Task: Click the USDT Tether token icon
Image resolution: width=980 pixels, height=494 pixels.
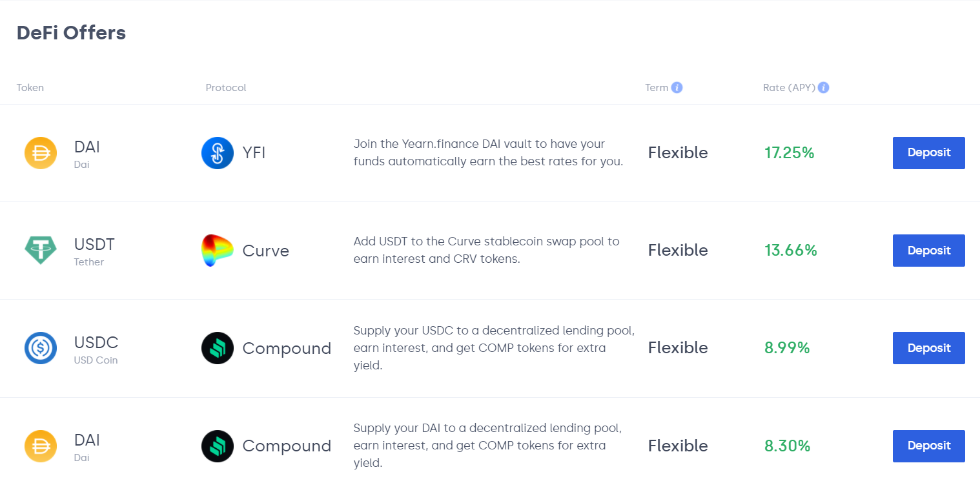Action: click(41, 251)
